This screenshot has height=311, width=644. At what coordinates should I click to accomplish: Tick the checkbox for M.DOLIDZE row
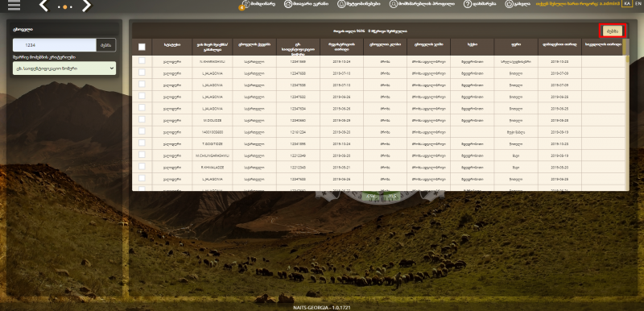pyautogui.click(x=142, y=119)
